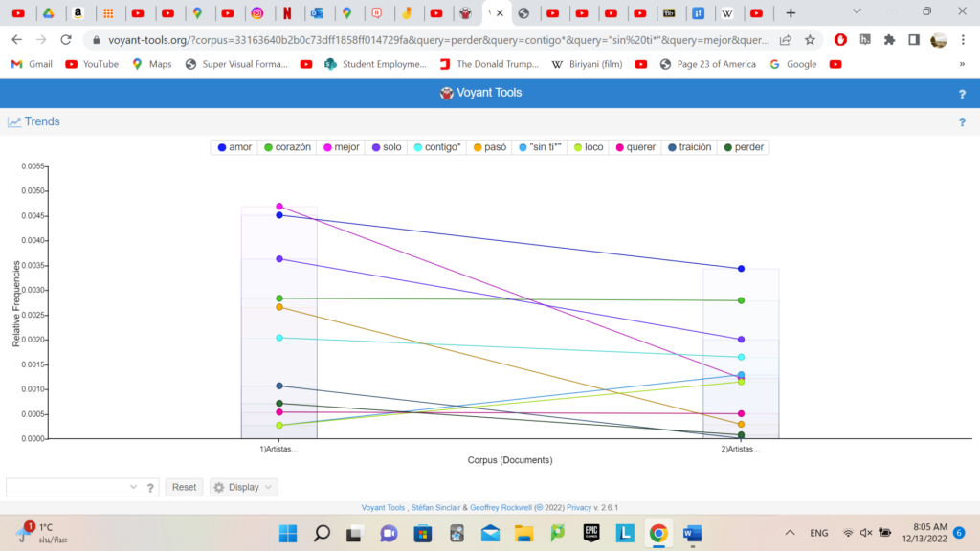
Task: Open the Chrome extensions puzzle icon
Action: tap(889, 40)
